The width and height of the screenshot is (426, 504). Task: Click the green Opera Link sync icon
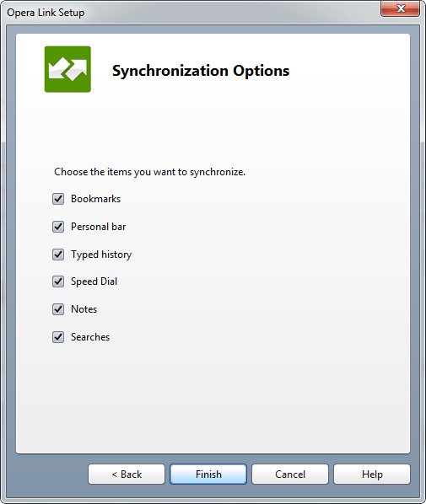pyautogui.click(x=67, y=69)
